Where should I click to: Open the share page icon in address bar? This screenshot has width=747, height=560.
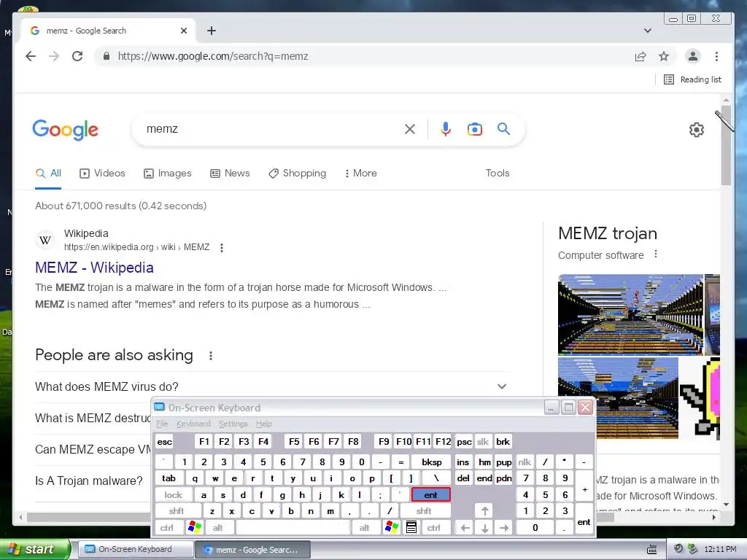[640, 57]
